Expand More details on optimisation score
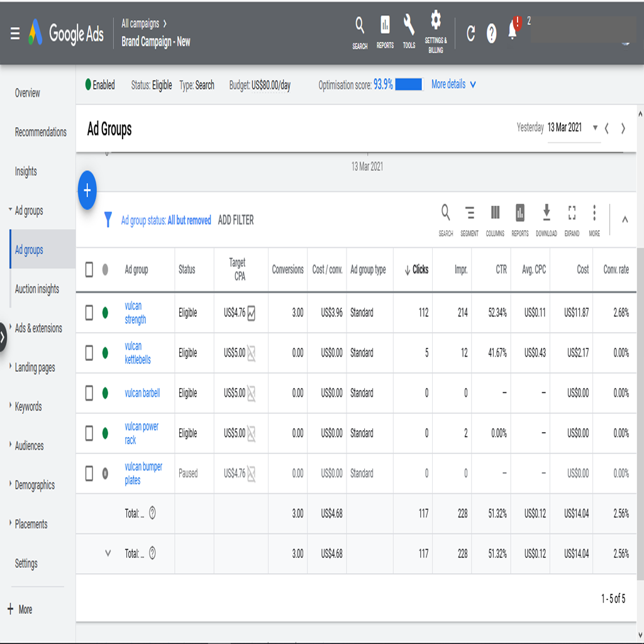The image size is (644, 644). coord(453,84)
